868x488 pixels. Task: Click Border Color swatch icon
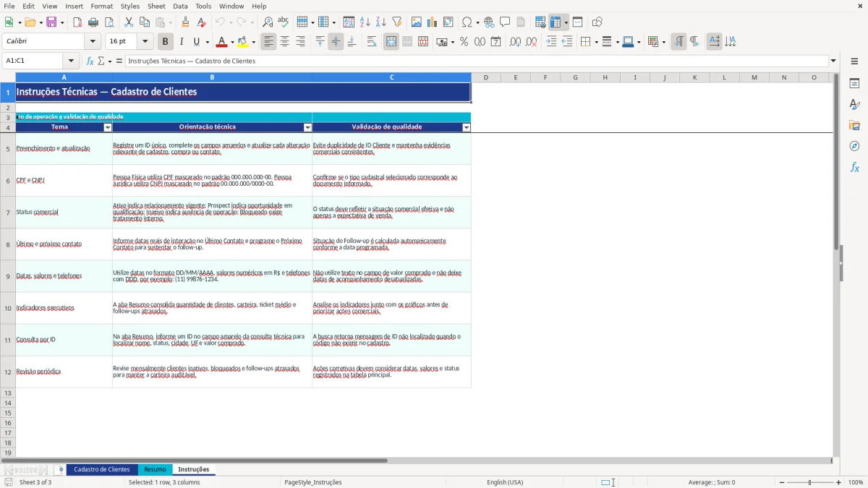click(x=628, y=42)
